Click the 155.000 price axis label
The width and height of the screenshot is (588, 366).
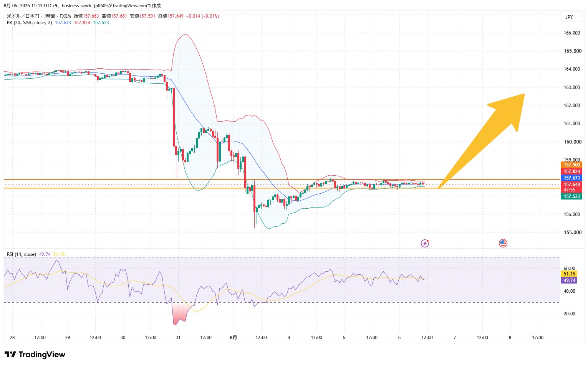click(x=572, y=232)
